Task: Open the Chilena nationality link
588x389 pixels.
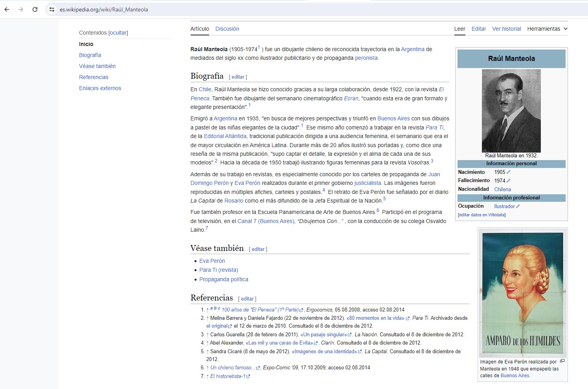Action: (x=502, y=189)
